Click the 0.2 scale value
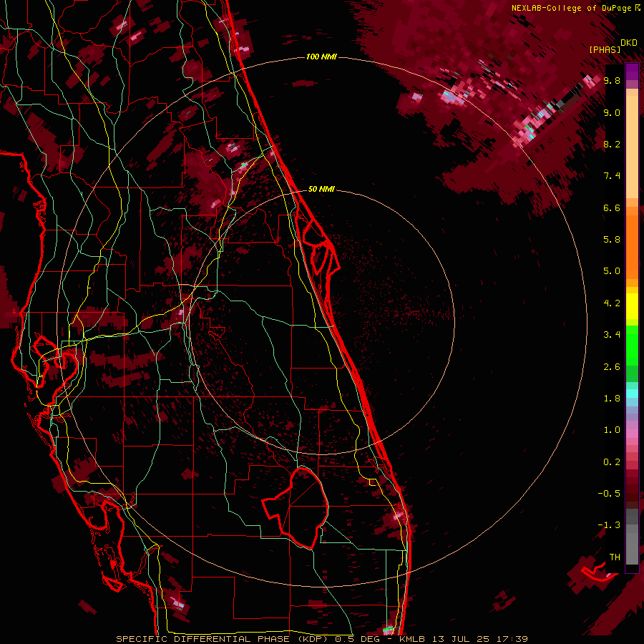644x644 pixels. [x=612, y=462]
